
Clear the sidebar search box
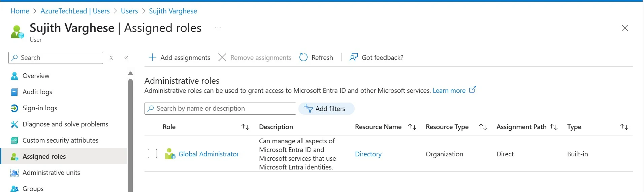tap(111, 58)
